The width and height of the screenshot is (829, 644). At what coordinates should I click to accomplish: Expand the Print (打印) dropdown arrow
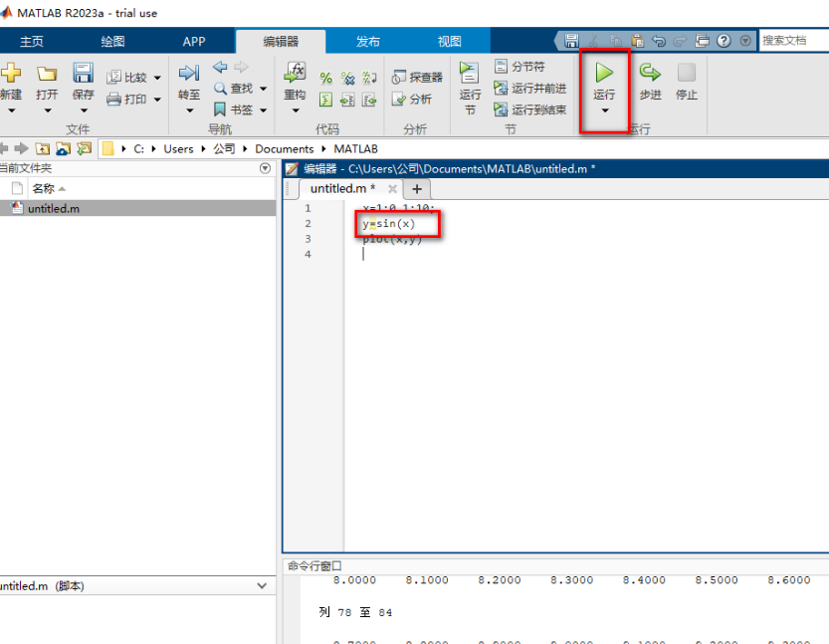pos(157,100)
